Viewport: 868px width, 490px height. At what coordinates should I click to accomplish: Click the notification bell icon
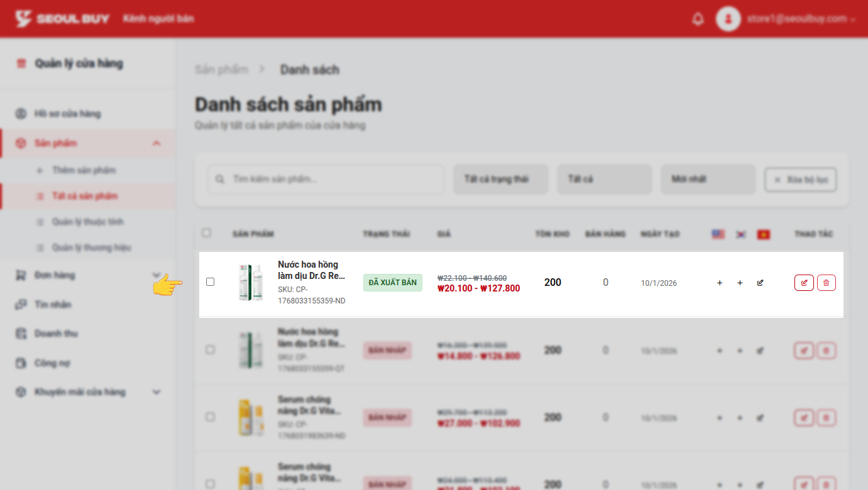pyautogui.click(x=698, y=19)
